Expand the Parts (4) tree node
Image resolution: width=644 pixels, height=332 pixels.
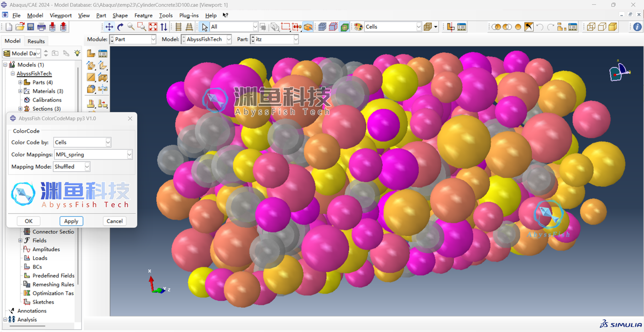click(x=20, y=82)
